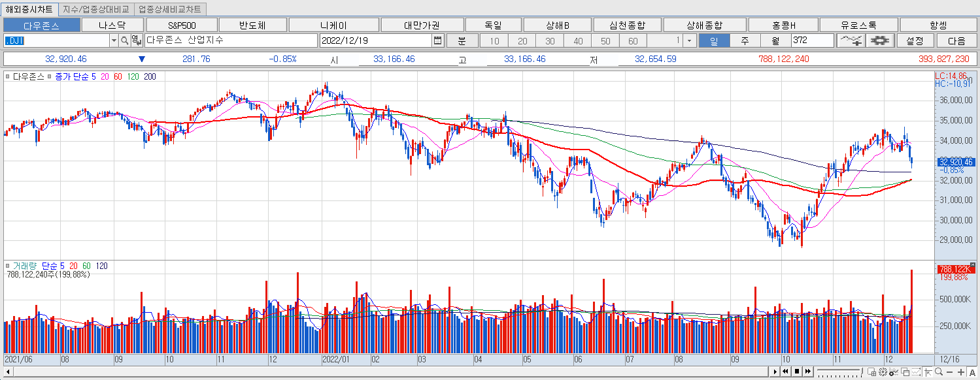Click the stop square button
Viewport: 980px width, 380px height.
pyautogui.click(x=797, y=372)
